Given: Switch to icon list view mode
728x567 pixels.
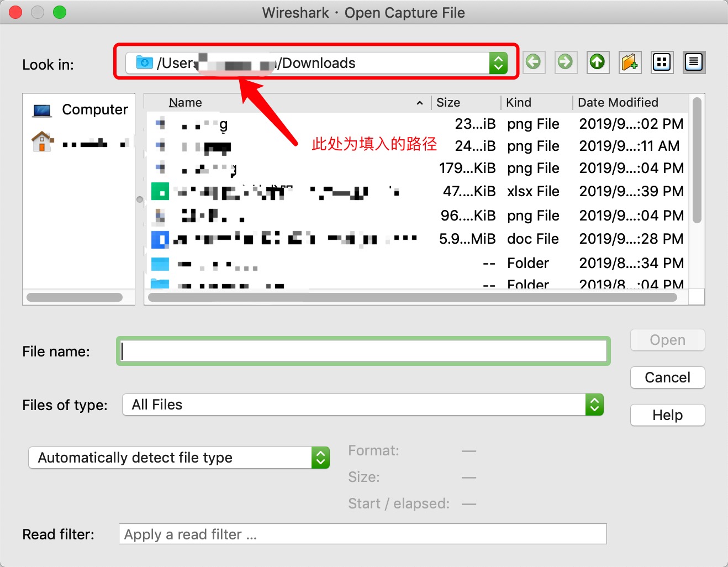Looking at the screenshot, I should click(x=662, y=62).
